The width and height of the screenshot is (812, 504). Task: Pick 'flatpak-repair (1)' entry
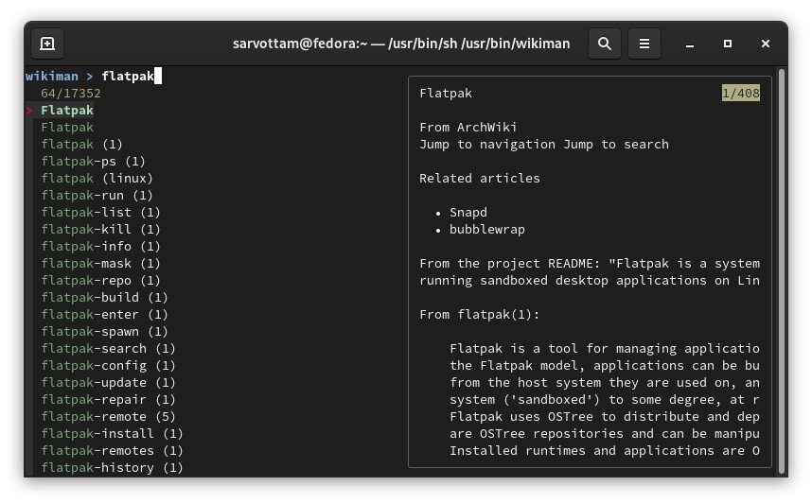[x=108, y=400]
